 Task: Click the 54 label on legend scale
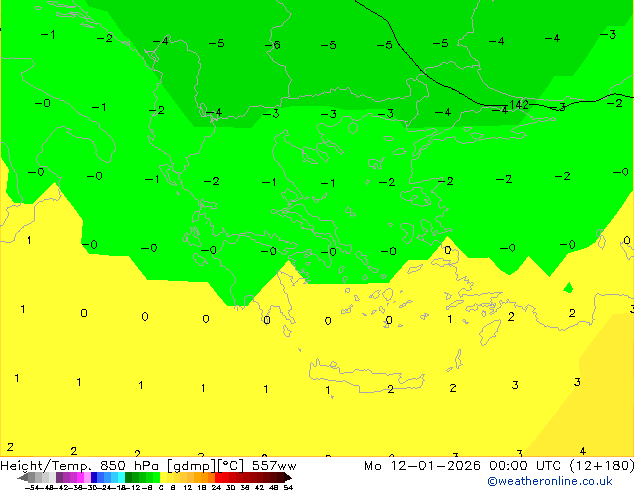pos(288,487)
